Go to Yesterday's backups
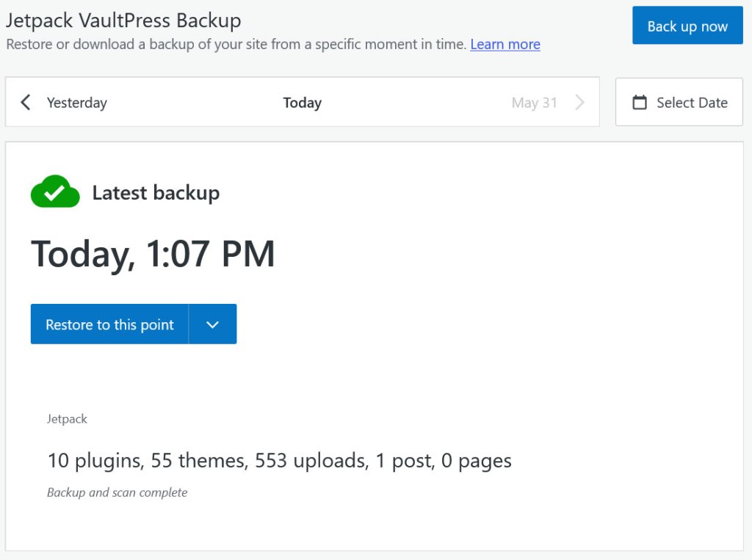Image resolution: width=752 pixels, height=560 pixels. point(76,103)
